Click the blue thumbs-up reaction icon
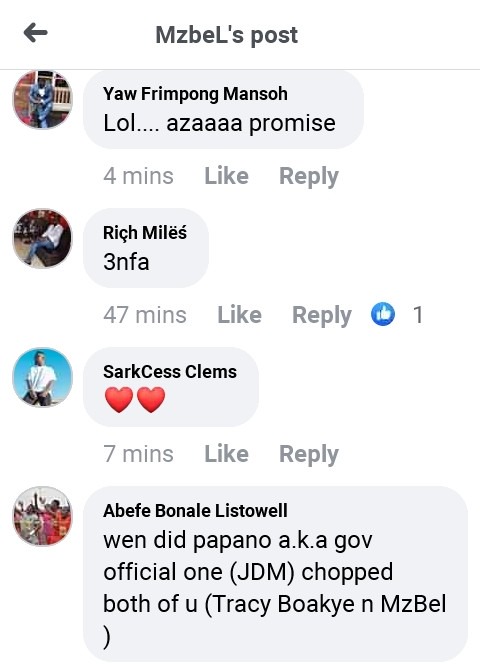 click(383, 314)
